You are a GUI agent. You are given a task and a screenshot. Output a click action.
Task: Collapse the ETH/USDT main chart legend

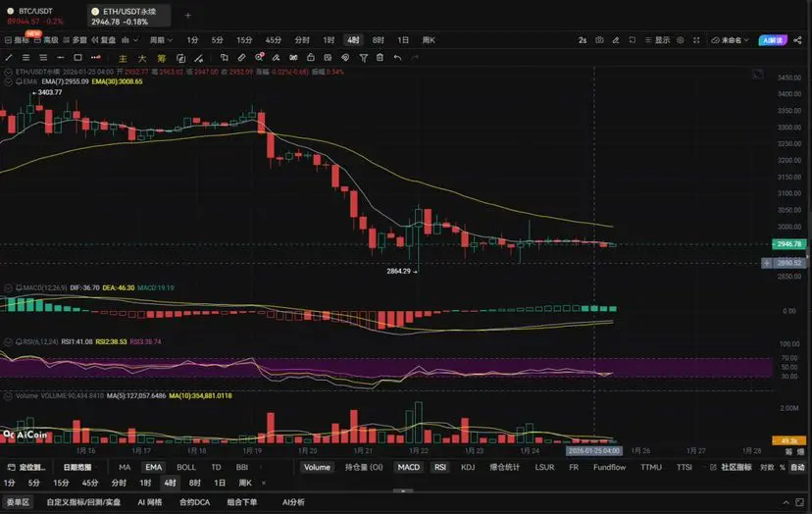tap(8, 72)
